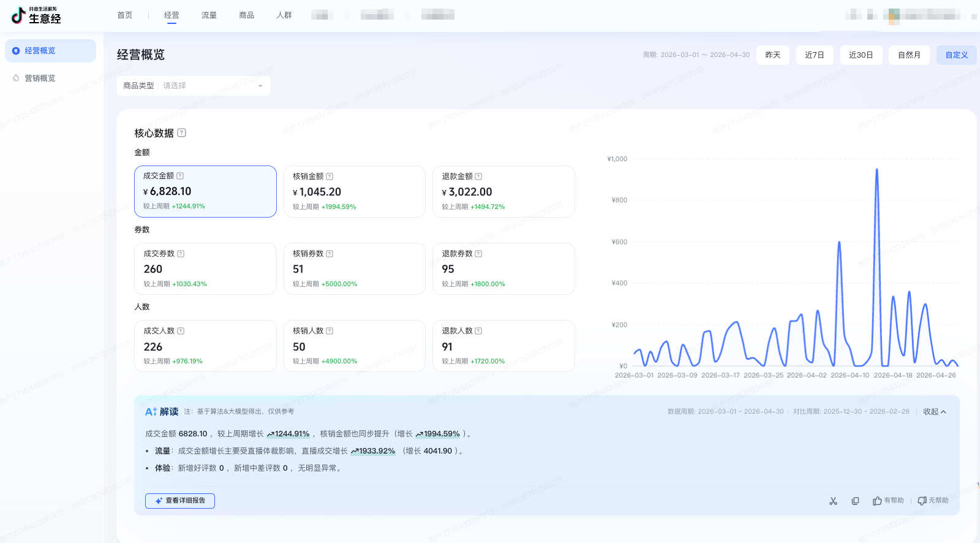Click the help icon beside 成交券数
Screen dimensions: 980x543
coord(181,254)
